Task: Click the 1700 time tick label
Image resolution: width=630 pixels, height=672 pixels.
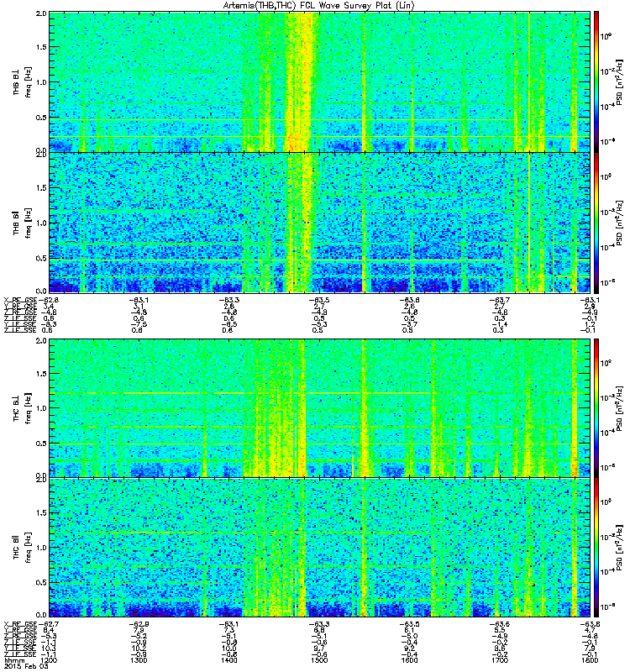Action: coord(500,660)
